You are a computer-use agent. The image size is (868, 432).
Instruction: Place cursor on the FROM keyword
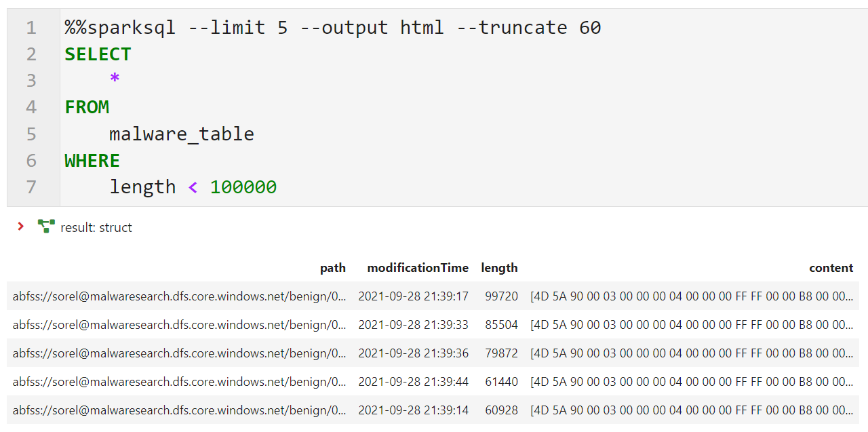87,107
